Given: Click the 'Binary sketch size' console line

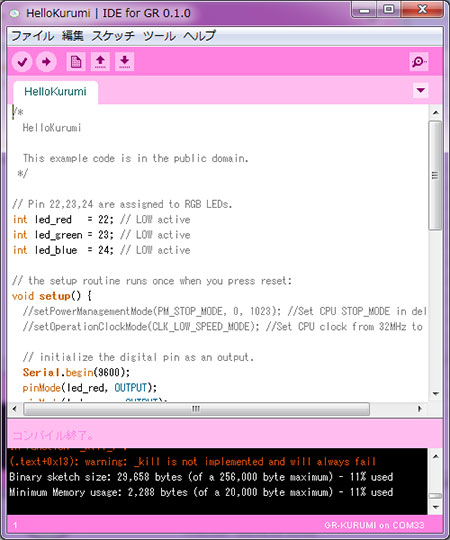Looking at the screenshot, I should [201, 477].
